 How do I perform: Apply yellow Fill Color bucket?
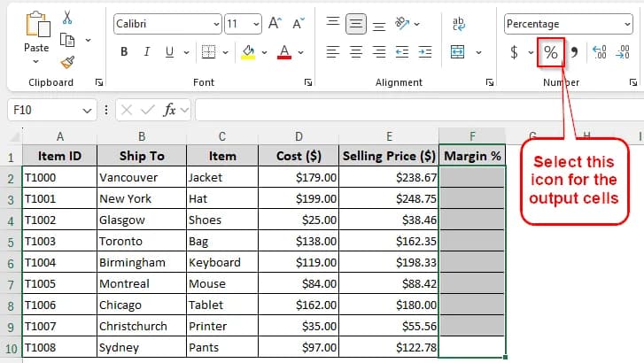tap(248, 52)
